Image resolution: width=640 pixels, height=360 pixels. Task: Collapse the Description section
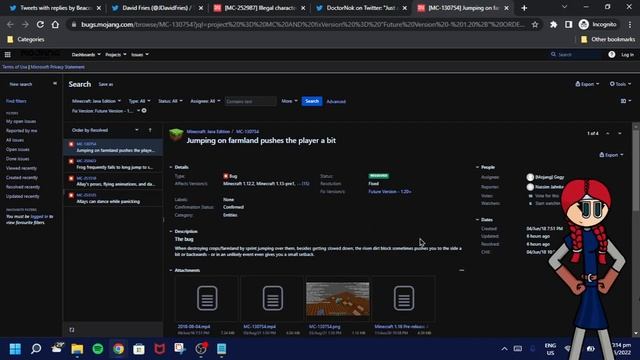coord(171,231)
